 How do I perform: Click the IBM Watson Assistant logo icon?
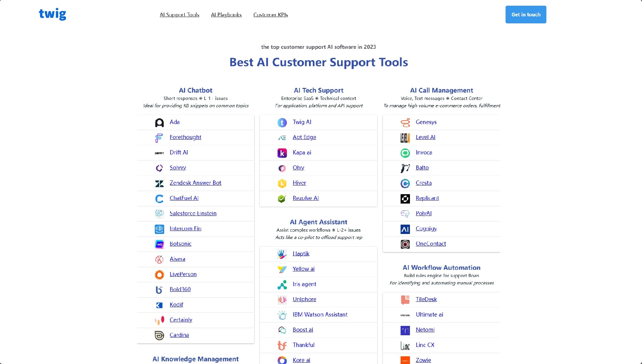point(282,315)
